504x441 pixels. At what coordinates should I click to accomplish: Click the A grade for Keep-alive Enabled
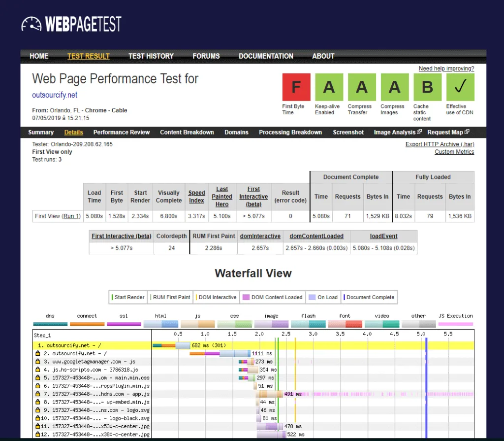[329, 87]
